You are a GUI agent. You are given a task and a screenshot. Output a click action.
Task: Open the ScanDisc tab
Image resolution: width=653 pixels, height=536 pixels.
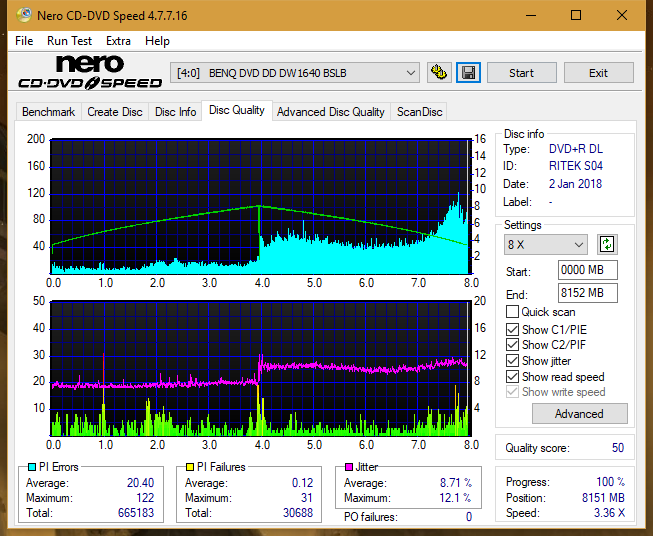[x=419, y=112]
